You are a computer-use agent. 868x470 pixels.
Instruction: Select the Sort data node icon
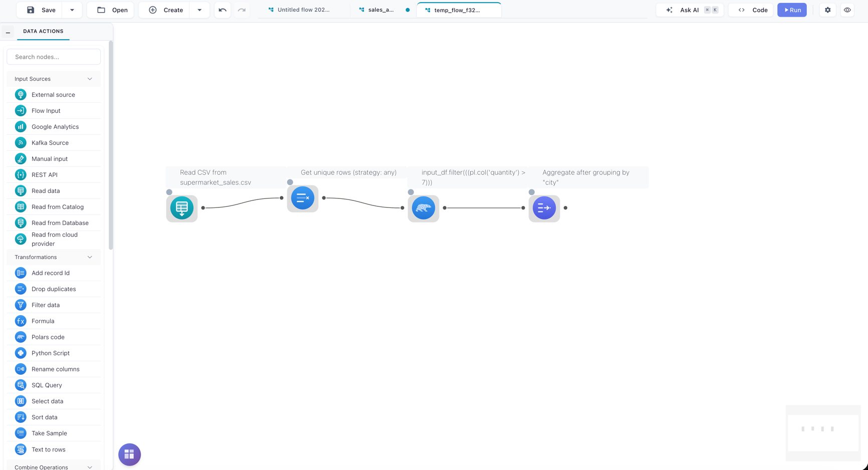[x=21, y=417]
